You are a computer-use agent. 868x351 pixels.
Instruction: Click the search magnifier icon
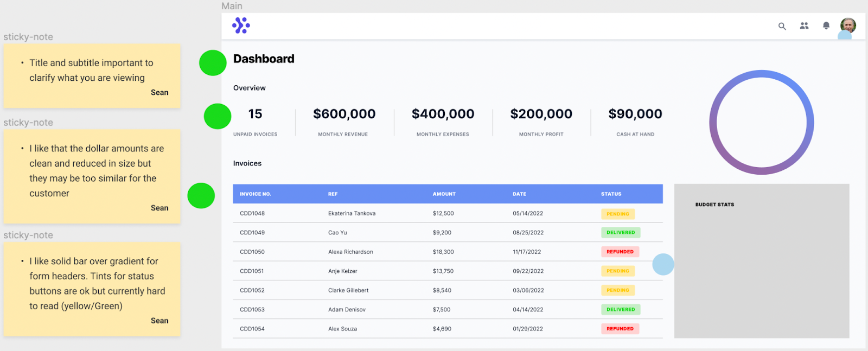tap(782, 26)
